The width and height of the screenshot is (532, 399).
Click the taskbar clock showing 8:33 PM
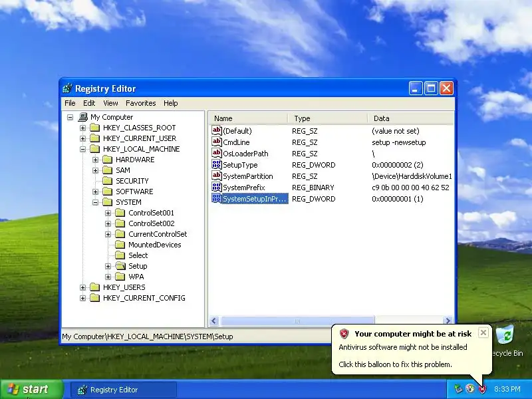pyautogui.click(x=507, y=389)
